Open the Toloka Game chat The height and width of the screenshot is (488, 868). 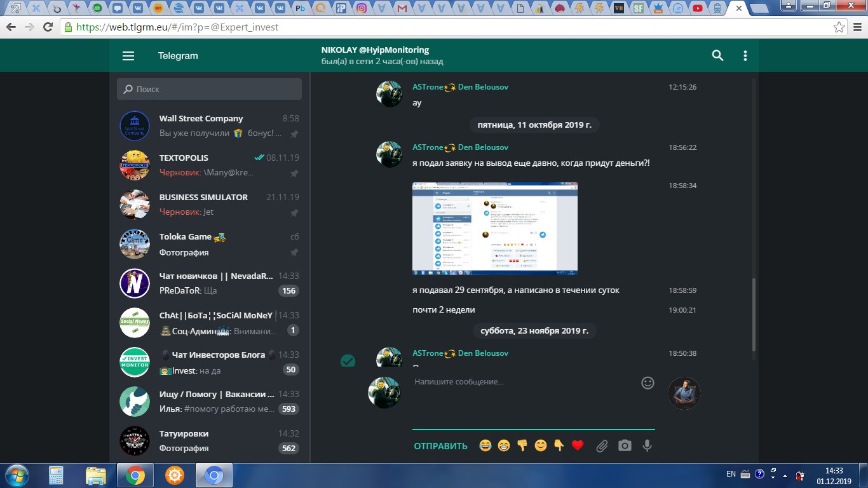[x=209, y=245]
